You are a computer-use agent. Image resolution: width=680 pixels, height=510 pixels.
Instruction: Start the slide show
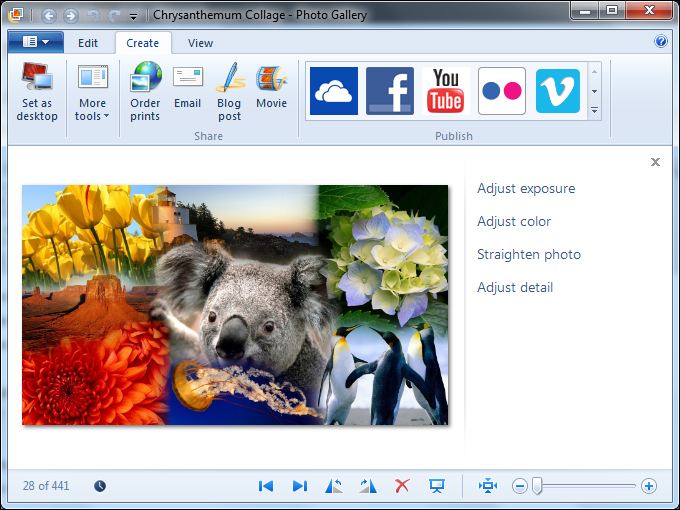point(437,486)
